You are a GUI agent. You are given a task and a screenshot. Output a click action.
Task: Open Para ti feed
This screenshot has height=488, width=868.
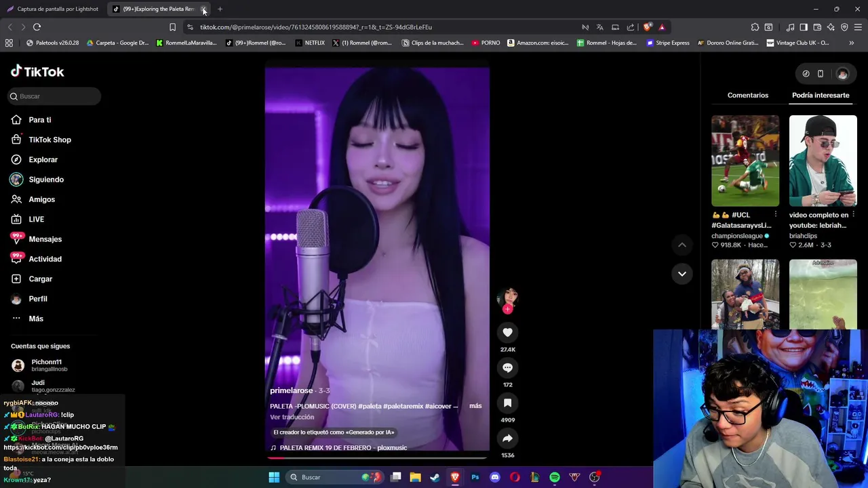[40, 120]
